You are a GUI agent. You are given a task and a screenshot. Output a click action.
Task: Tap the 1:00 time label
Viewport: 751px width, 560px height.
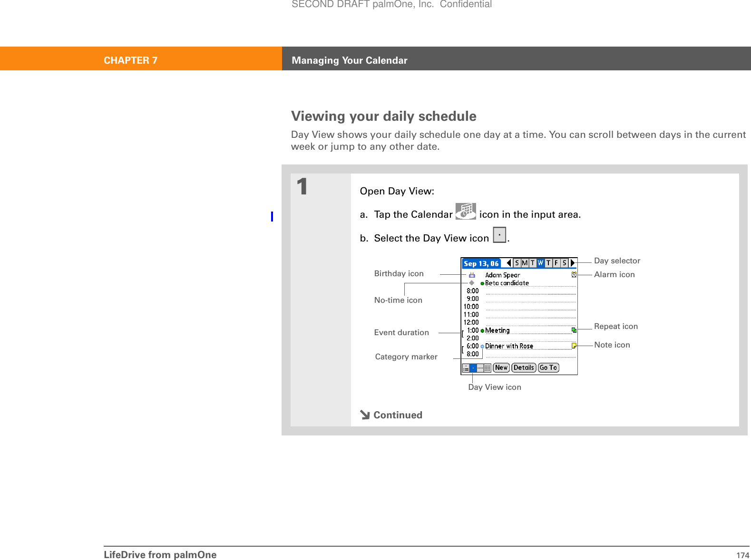click(x=473, y=330)
